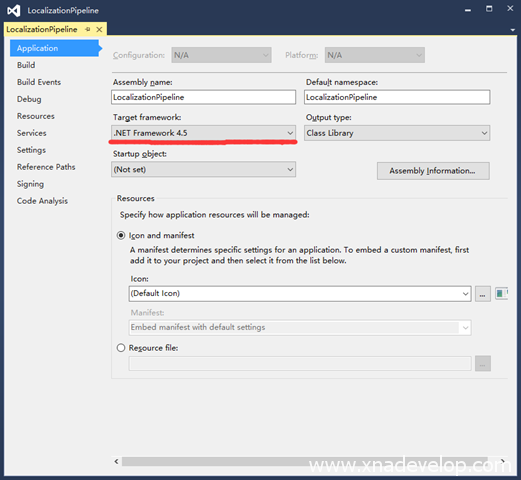Switch to the Build Events page

(x=39, y=82)
